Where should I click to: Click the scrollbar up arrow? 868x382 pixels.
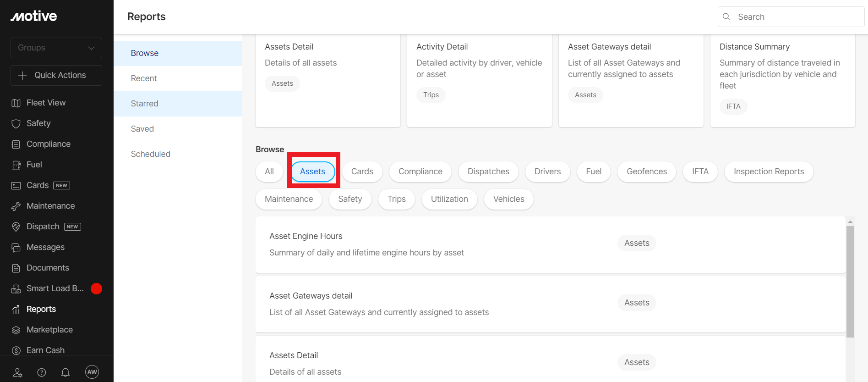tap(850, 221)
